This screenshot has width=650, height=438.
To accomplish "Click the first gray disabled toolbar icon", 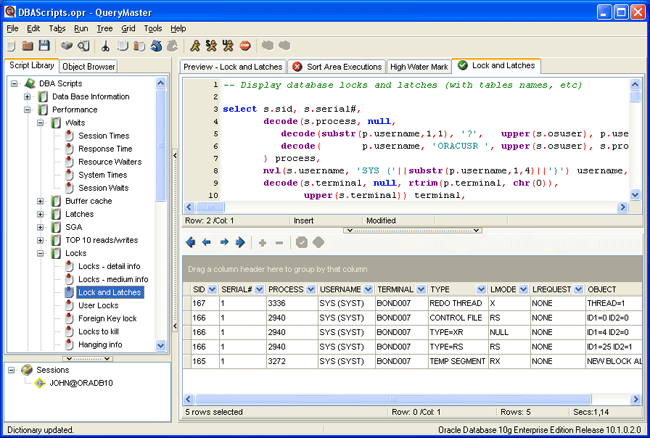I will click(267, 45).
